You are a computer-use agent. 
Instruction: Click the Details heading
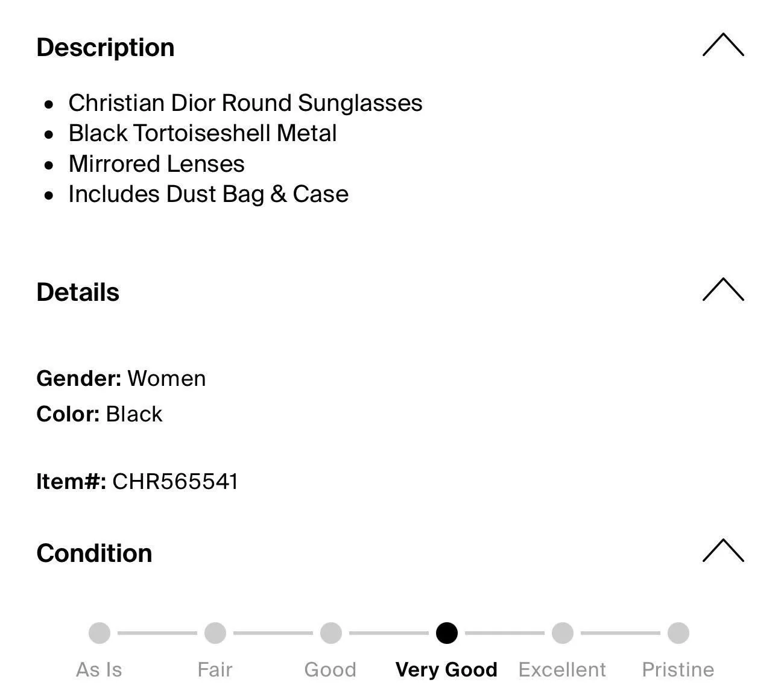pyautogui.click(x=78, y=292)
